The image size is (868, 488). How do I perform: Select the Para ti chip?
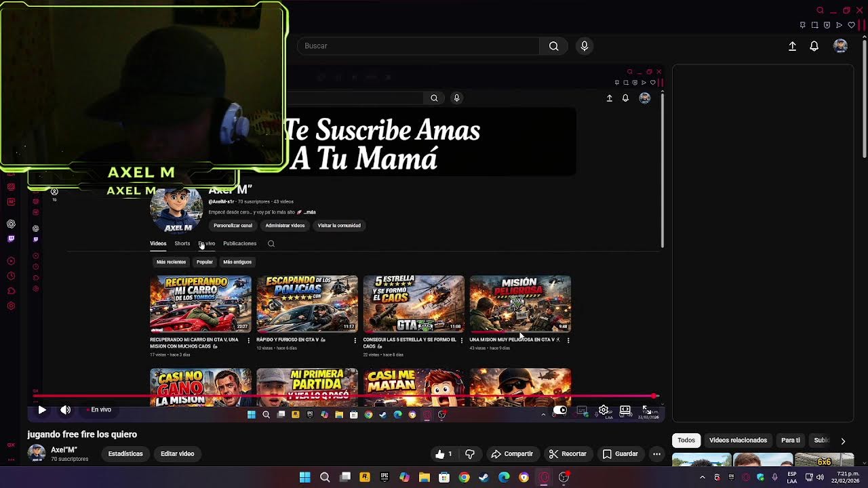[x=791, y=441]
